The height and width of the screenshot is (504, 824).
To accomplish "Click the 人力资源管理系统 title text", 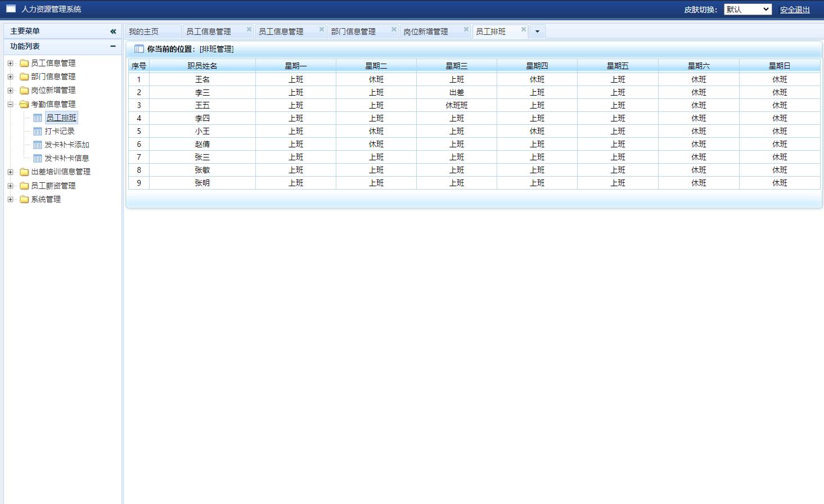I will point(51,9).
